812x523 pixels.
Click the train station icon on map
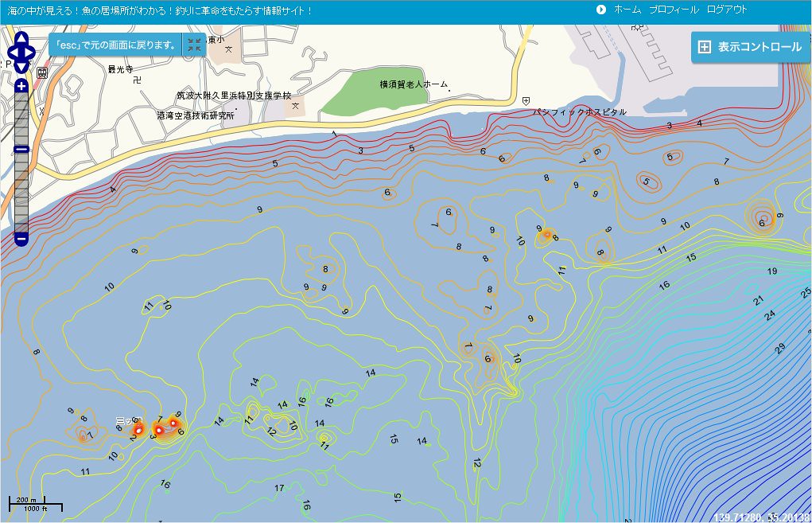coord(42,72)
